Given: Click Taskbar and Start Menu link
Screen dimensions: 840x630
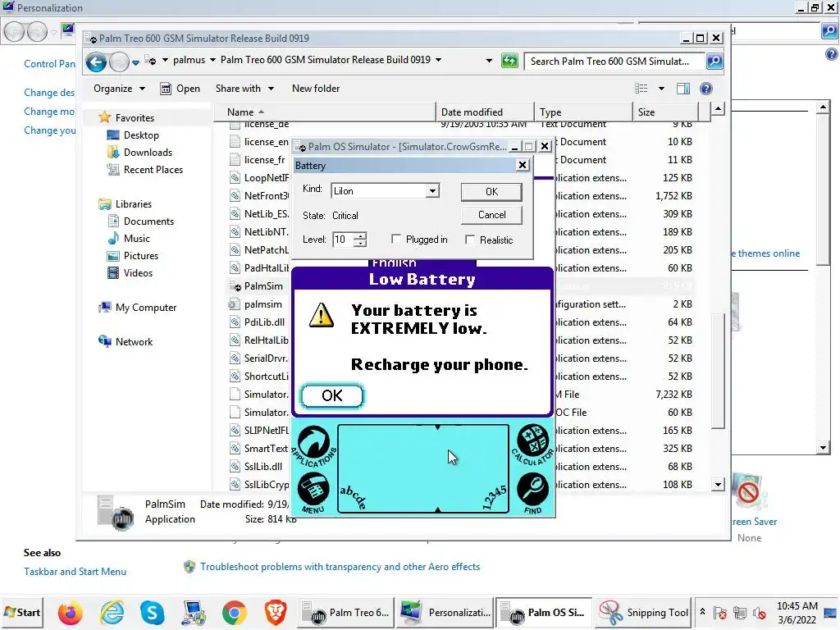Looking at the screenshot, I should 75,572.
